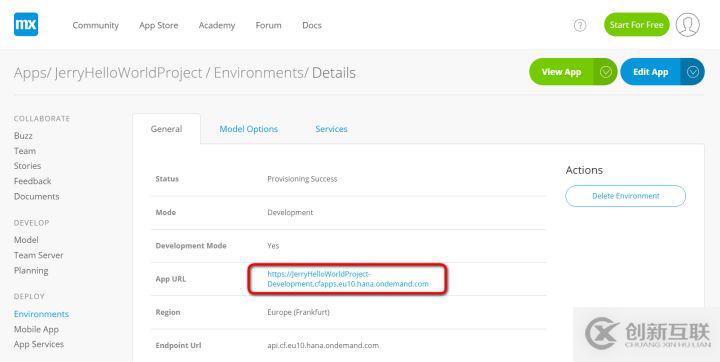Open the Forum menu item
The width and height of the screenshot is (720, 362).
tap(268, 25)
